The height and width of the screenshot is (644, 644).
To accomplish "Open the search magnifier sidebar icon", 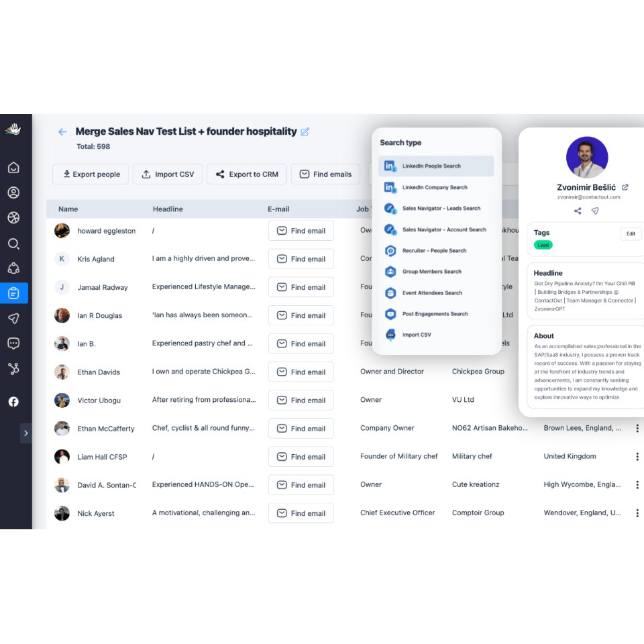I will (x=13, y=244).
